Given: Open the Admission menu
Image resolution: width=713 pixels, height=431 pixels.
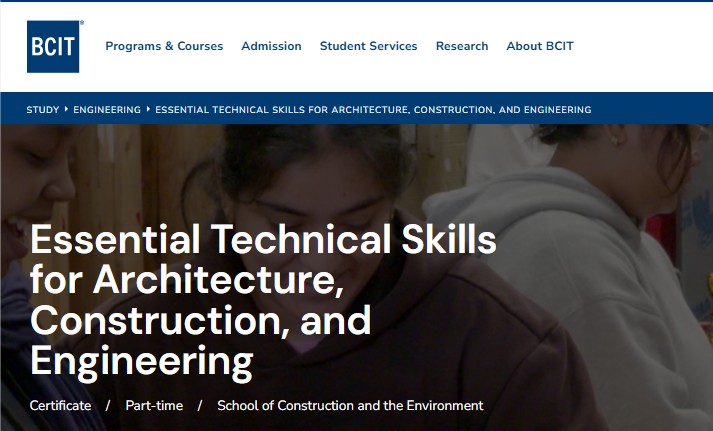Looking at the screenshot, I should click(x=271, y=46).
